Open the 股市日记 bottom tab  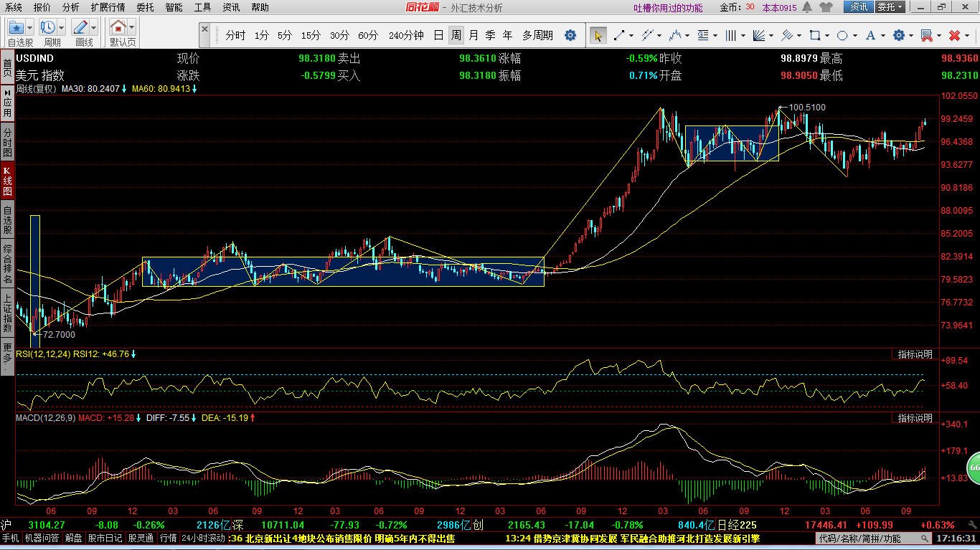coord(106,538)
